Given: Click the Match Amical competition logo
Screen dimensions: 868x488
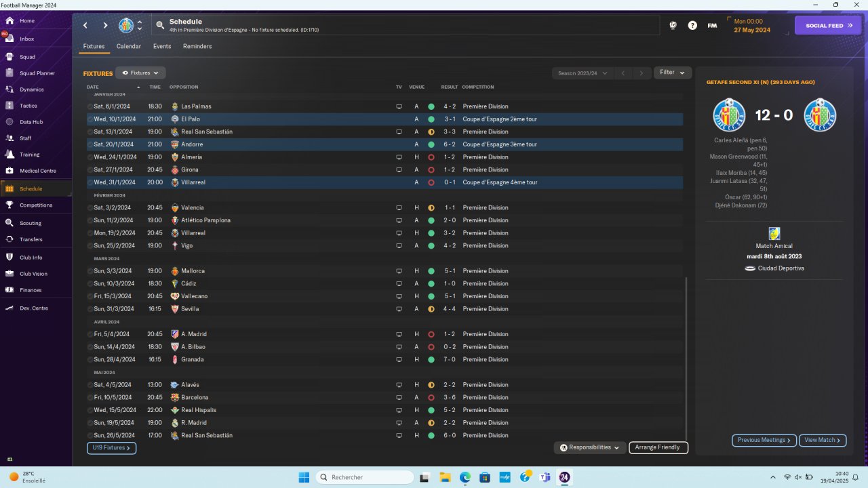Looking at the screenshot, I should (774, 234).
